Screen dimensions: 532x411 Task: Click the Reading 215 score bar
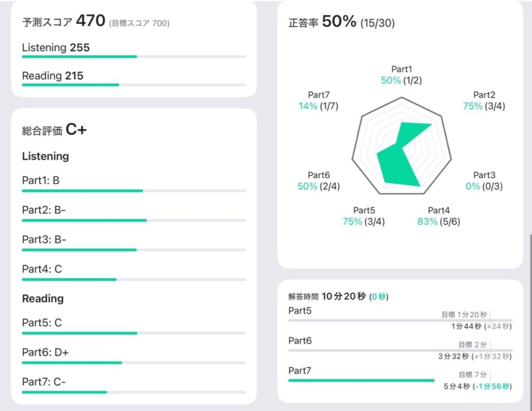(x=134, y=84)
